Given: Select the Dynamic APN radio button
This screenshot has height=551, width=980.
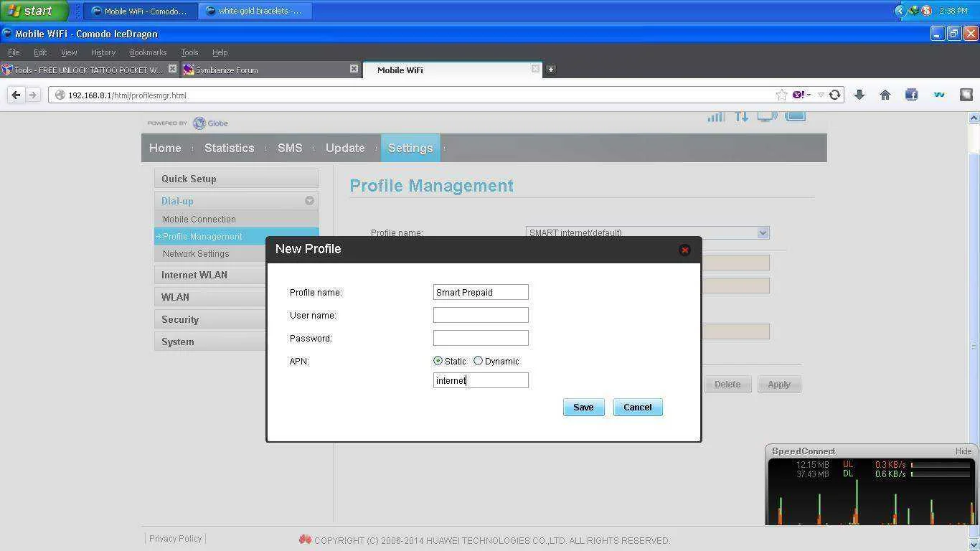Looking at the screenshot, I should 478,361.
